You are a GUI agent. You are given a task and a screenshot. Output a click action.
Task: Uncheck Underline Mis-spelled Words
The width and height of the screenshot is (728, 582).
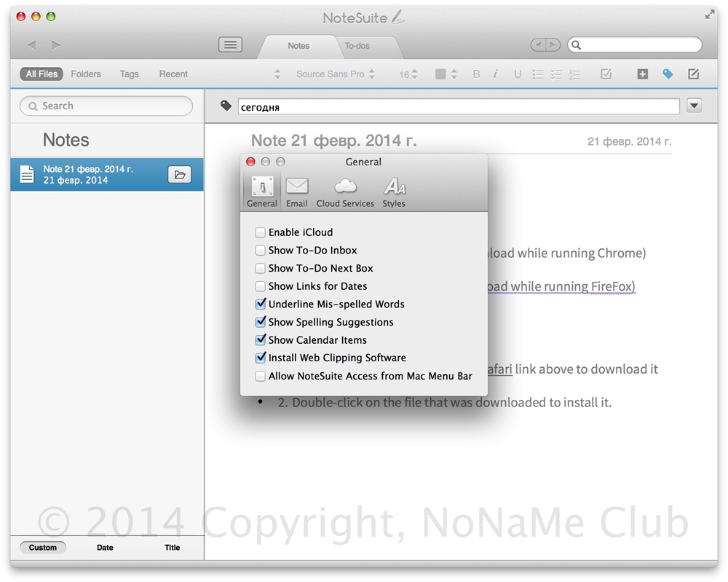click(261, 304)
